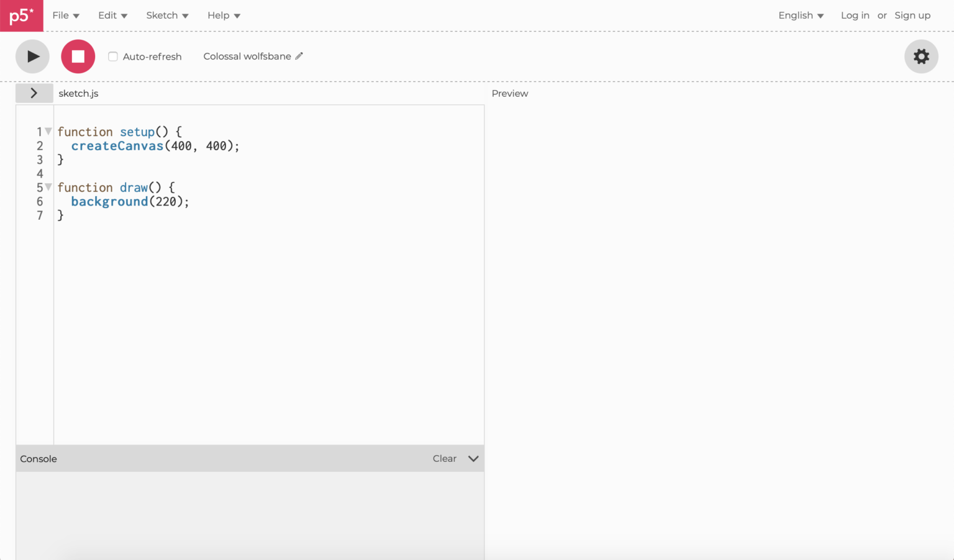Place cursor on the background(220) code line
Viewport: 954px width, 560px height.
pos(129,202)
